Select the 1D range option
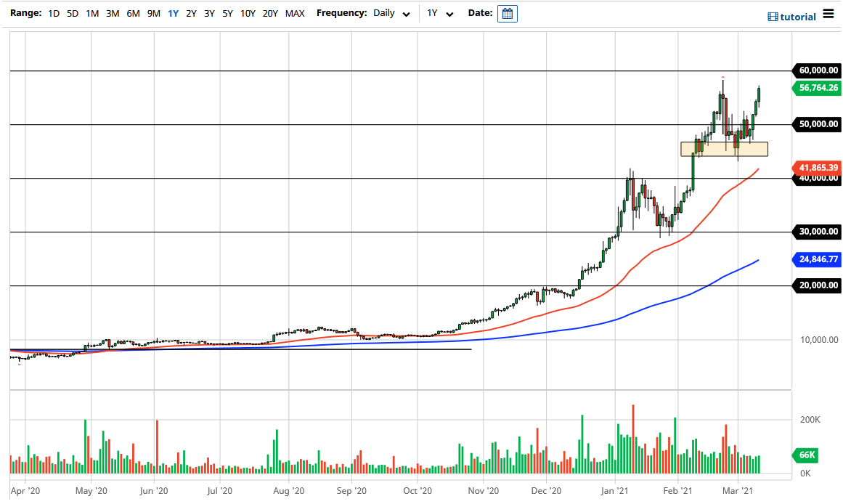843x504 pixels. click(x=53, y=13)
